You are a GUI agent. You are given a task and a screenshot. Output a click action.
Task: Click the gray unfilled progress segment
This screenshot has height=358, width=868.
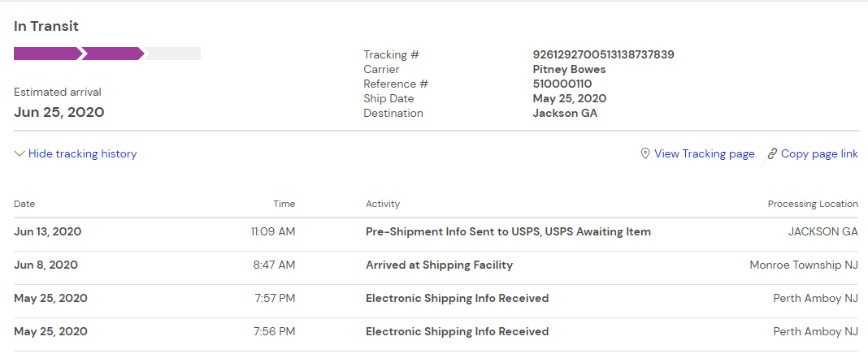point(173,54)
